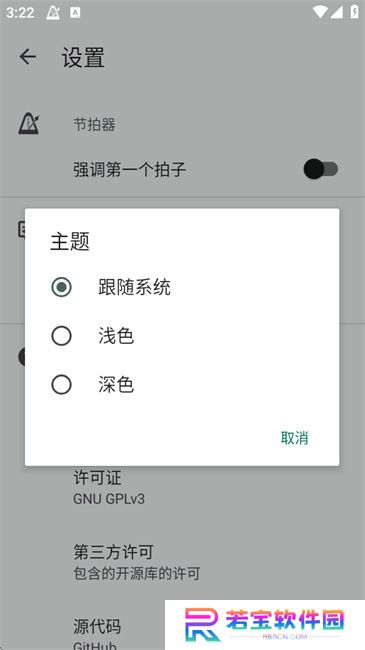Viewport: 365px width, 650px height.
Task: Toggle the 强调第一个拍子 switch
Action: click(x=321, y=169)
